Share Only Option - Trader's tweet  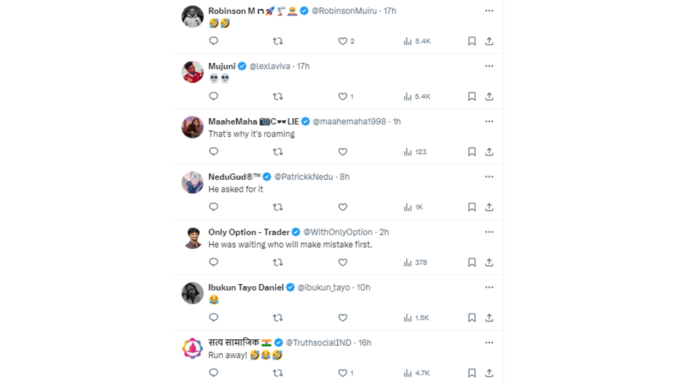click(489, 262)
